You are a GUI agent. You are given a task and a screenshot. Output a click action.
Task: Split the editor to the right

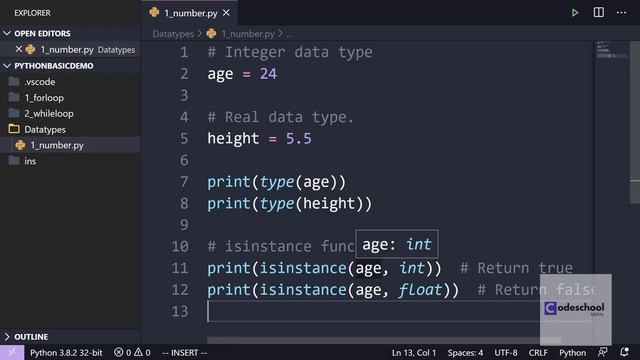(598, 12)
